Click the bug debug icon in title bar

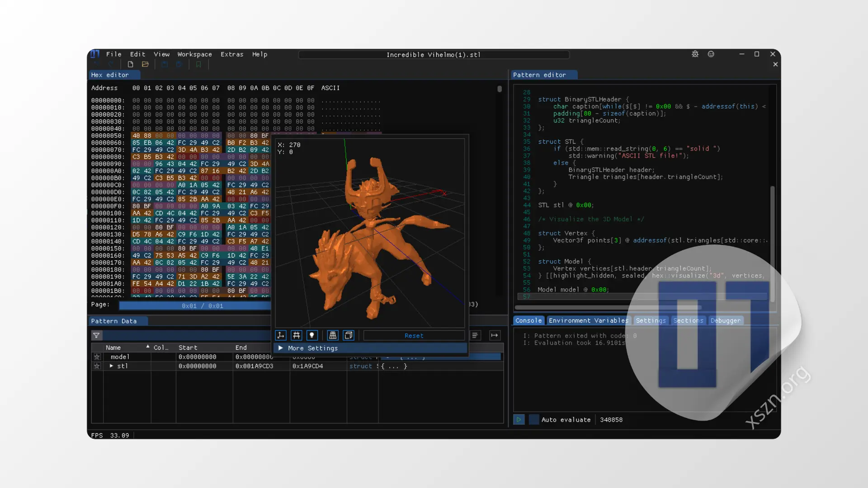[x=695, y=54]
